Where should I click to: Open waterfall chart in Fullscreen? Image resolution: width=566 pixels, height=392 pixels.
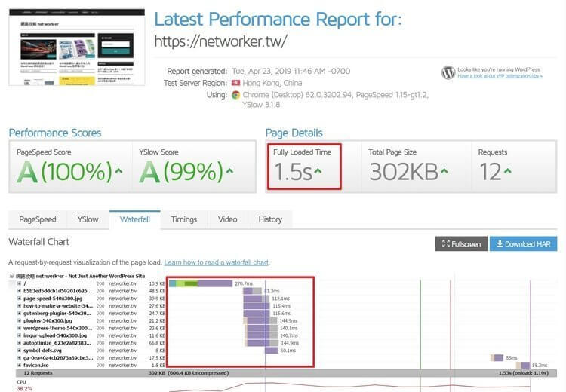click(x=461, y=244)
